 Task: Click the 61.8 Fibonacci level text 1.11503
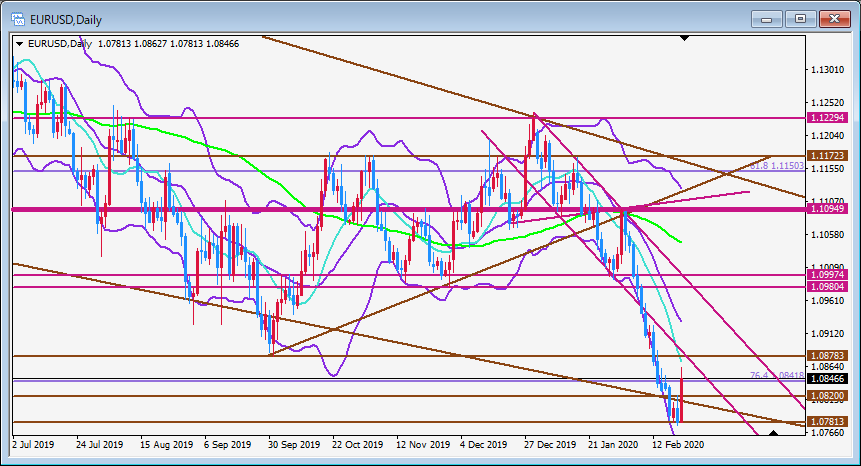777,165
